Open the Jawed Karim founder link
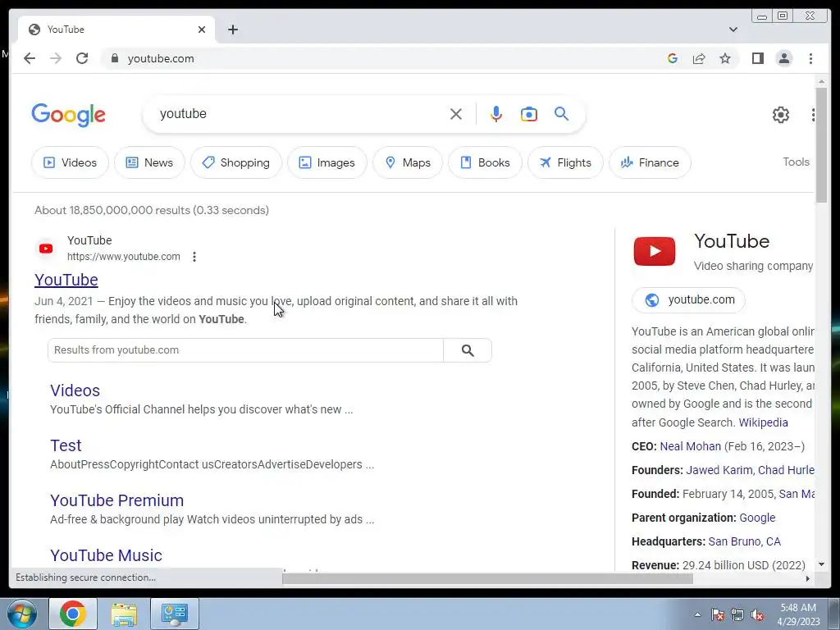The height and width of the screenshot is (630, 840). [719, 470]
